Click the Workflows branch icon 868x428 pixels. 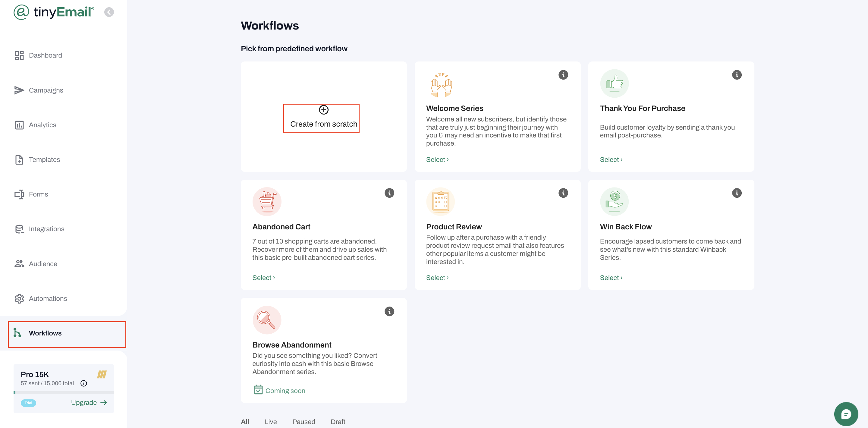click(17, 333)
